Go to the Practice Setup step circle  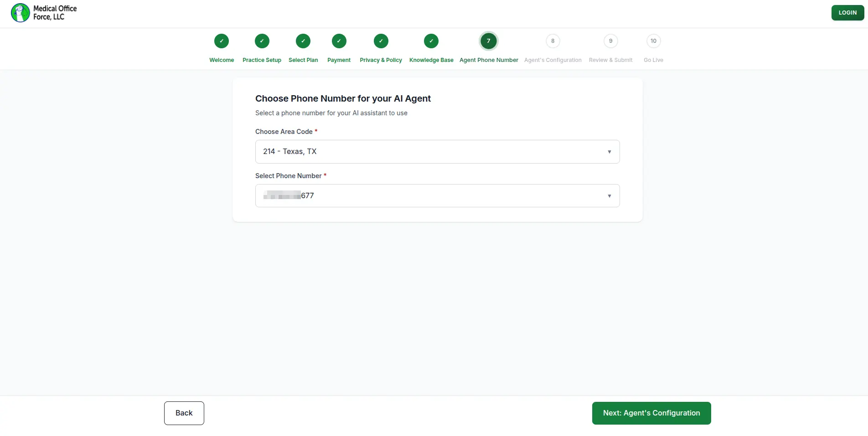pyautogui.click(x=262, y=41)
